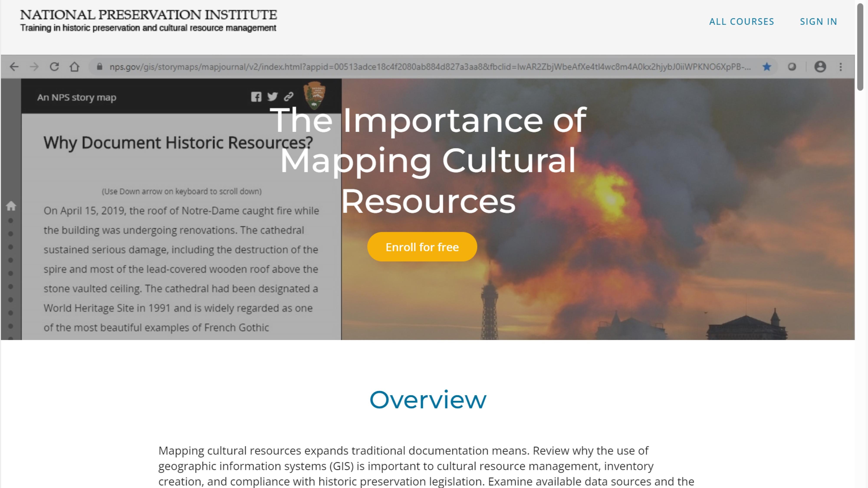The width and height of the screenshot is (868, 488).
Task: Click the link share icon in story map
Action: pyautogui.click(x=289, y=97)
